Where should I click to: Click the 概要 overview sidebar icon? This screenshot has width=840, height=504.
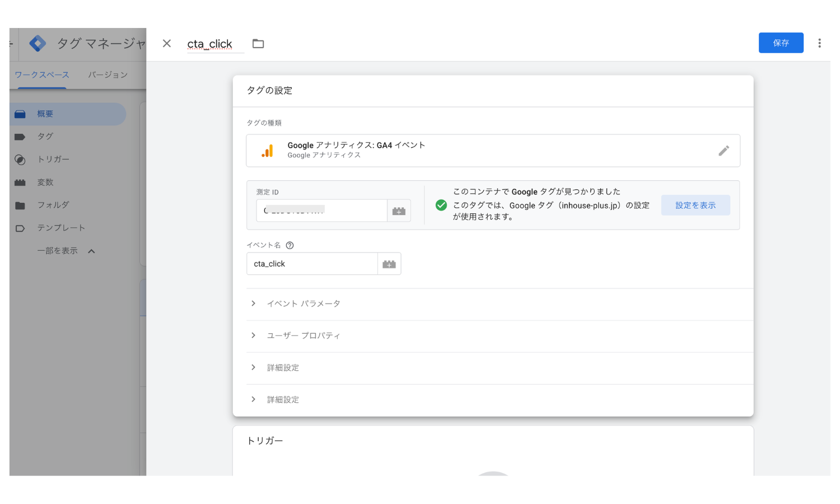click(x=20, y=114)
